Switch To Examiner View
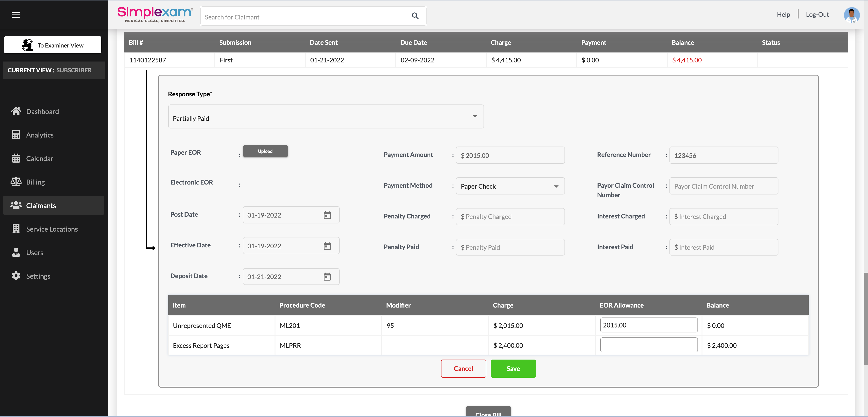The height and width of the screenshot is (417, 868). click(52, 45)
